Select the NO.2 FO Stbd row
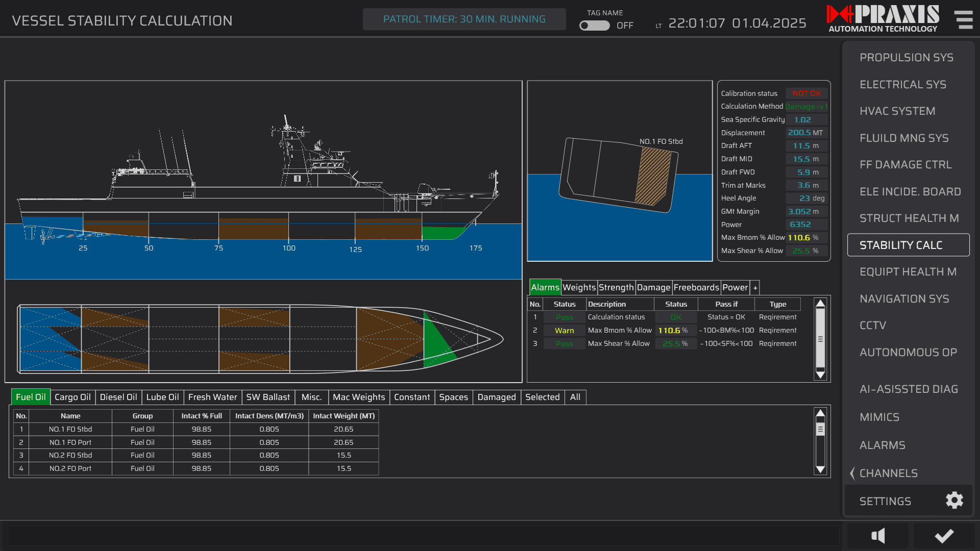980x551 pixels. coord(70,455)
